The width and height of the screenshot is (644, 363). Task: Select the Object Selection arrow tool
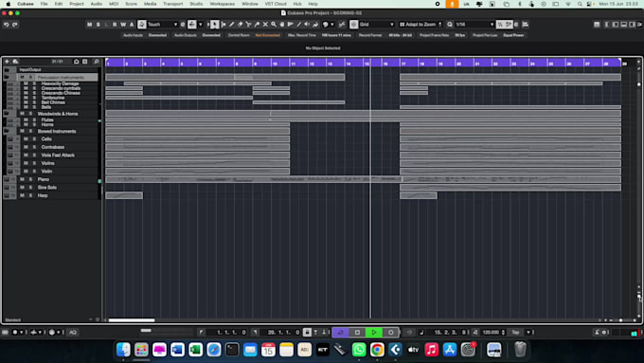click(214, 25)
